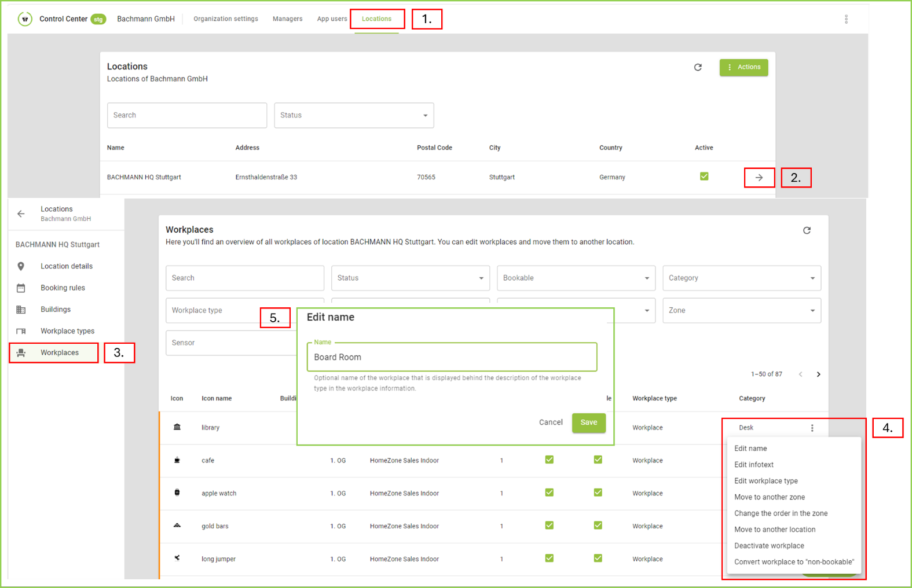Image resolution: width=912 pixels, height=588 pixels.
Task: Click the Name field containing Board Room
Action: pos(452,357)
